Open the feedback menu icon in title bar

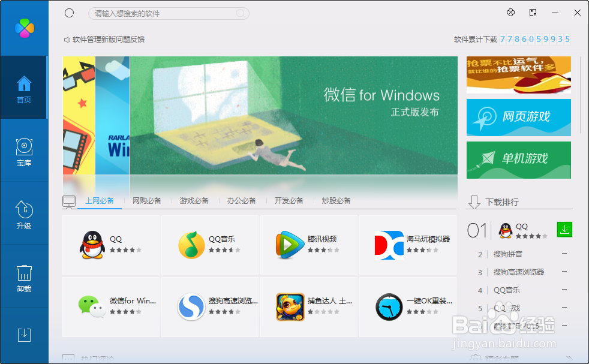point(533,13)
